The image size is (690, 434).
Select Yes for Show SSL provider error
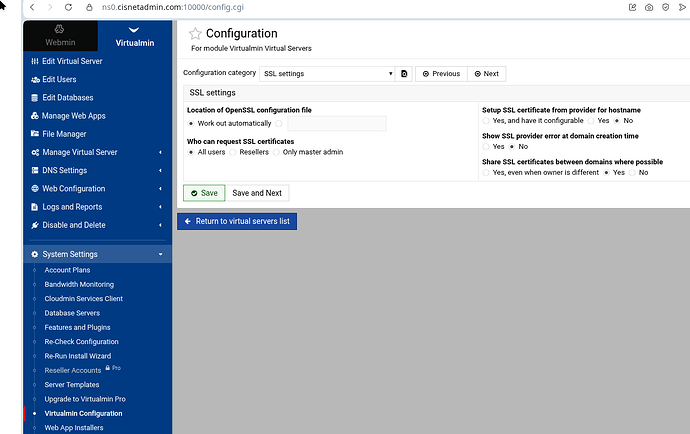[x=486, y=147]
